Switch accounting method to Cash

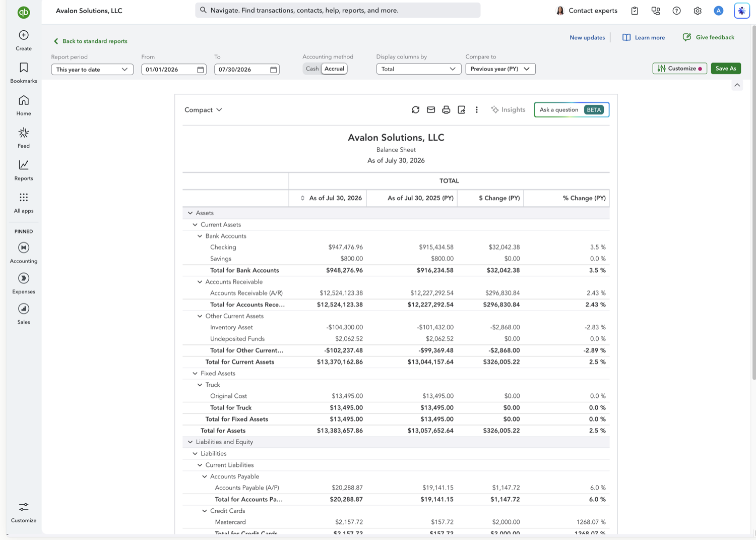312,69
